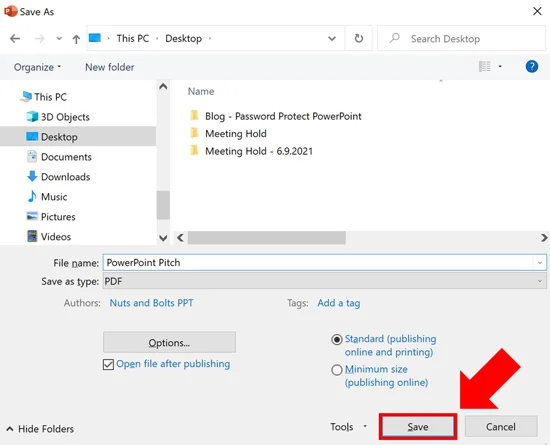550x445 pixels.
Task: Open the Options... button
Action: (169, 342)
